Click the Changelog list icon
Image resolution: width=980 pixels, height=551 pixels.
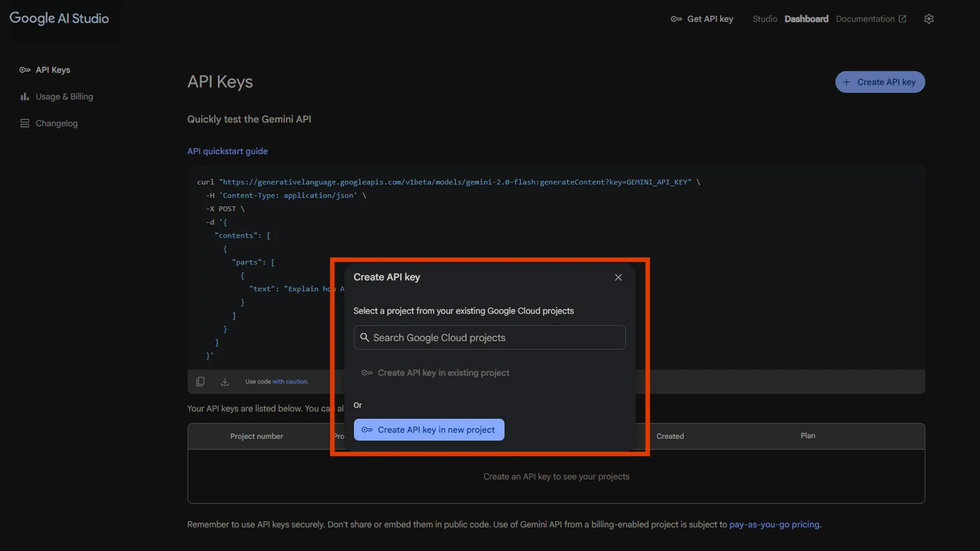tap(24, 123)
